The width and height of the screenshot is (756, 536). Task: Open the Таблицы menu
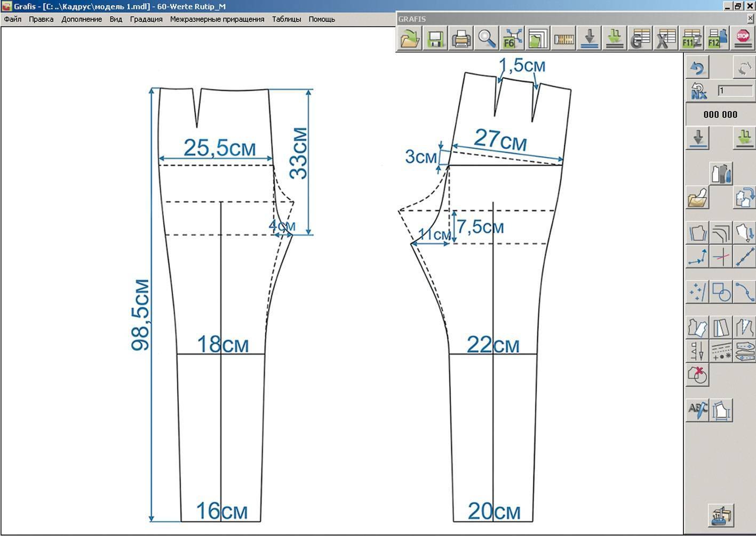[x=287, y=19]
